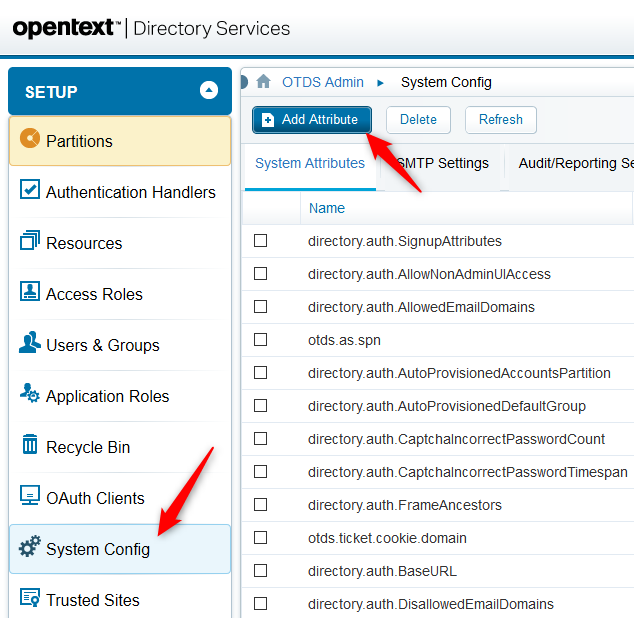Click the System Config gears icon
The height and width of the screenshot is (618, 634).
point(30,546)
